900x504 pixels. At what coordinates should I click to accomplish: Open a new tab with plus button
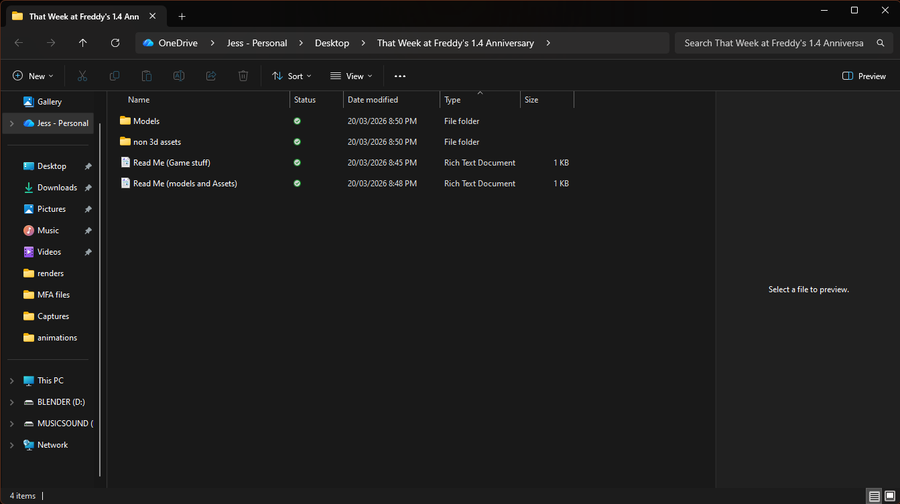pos(182,17)
